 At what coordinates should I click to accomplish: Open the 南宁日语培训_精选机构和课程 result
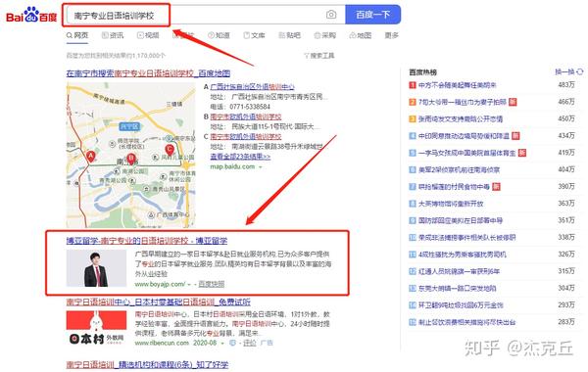pyautogui.click(x=147, y=364)
